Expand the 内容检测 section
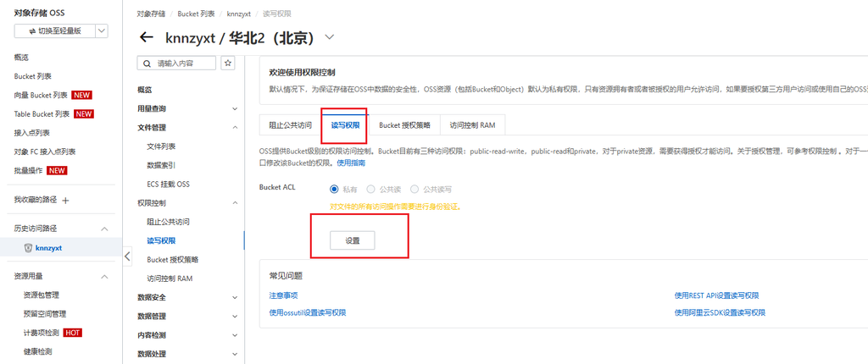The width and height of the screenshot is (868, 364). 235,335
